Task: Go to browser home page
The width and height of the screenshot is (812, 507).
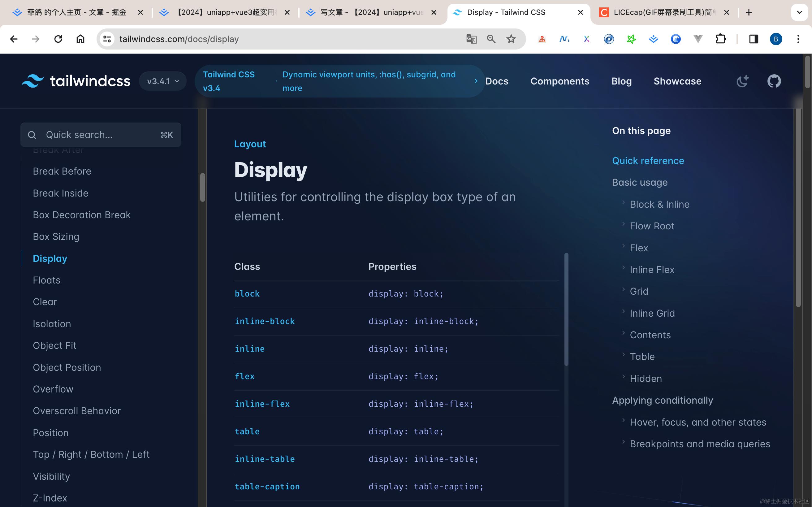Action: (x=80, y=39)
